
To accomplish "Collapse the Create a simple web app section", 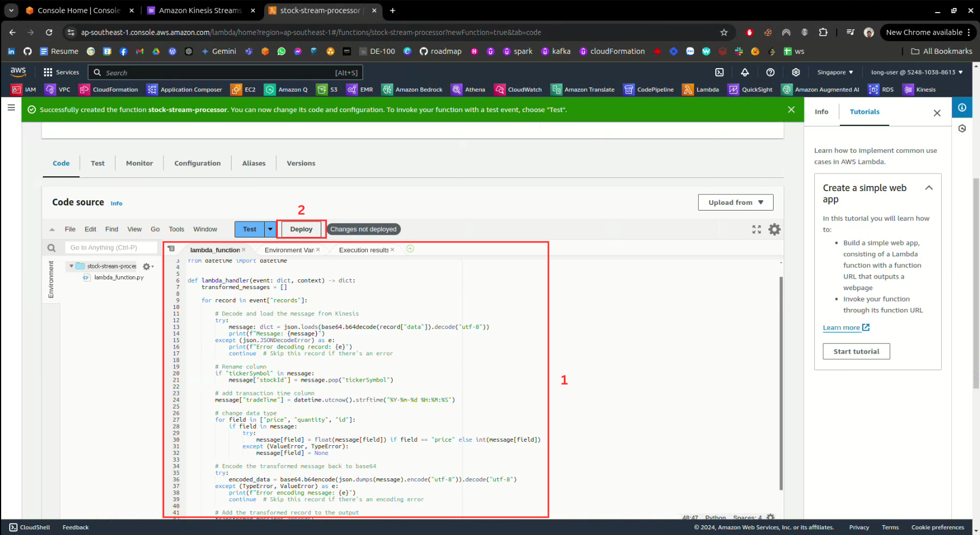I will click(x=929, y=188).
